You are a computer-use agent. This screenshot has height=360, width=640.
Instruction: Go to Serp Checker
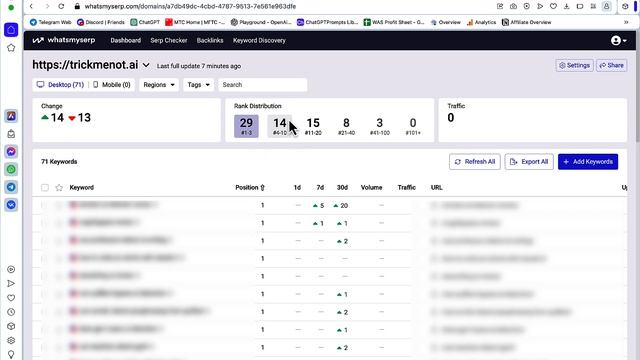[x=169, y=40]
